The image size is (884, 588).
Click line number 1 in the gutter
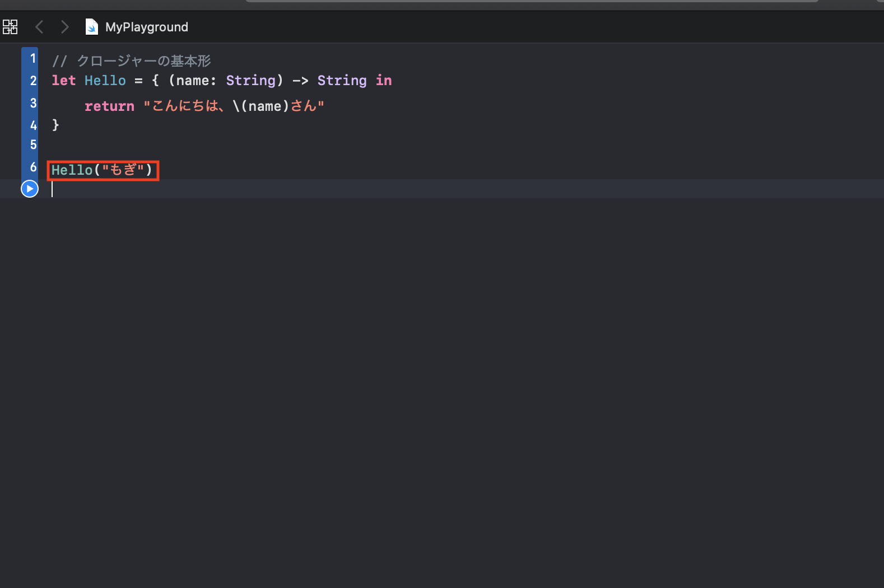[33, 58]
